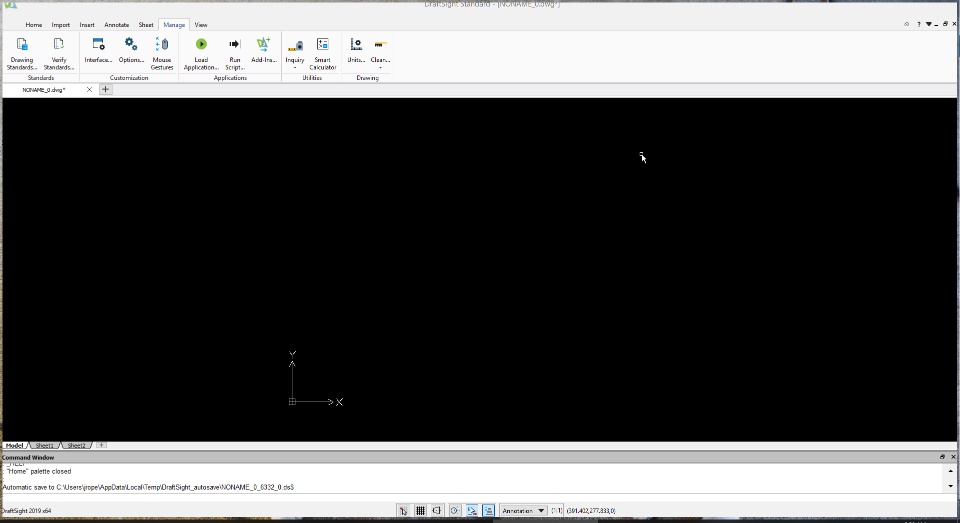Switch to the Annotate ribbon tab
This screenshot has width=960, height=523.
click(x=116, y=25)
